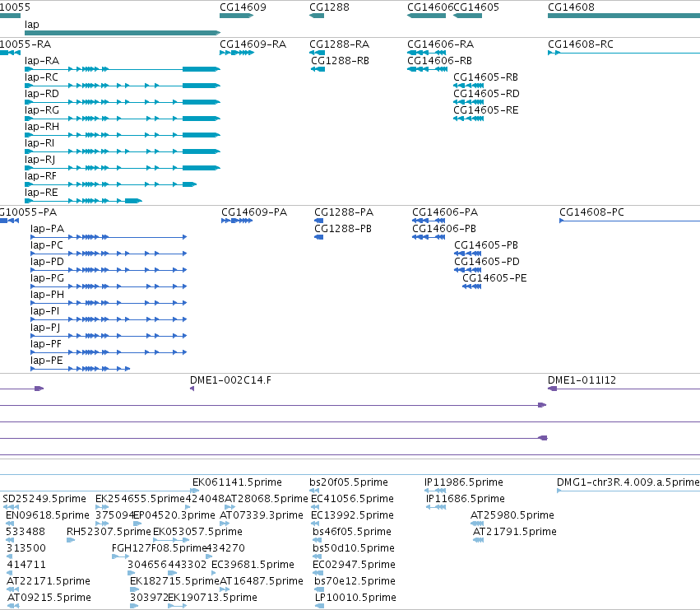
Task: Click the DME1-002C14.F feature label
Action: click(x=230, y=380)
